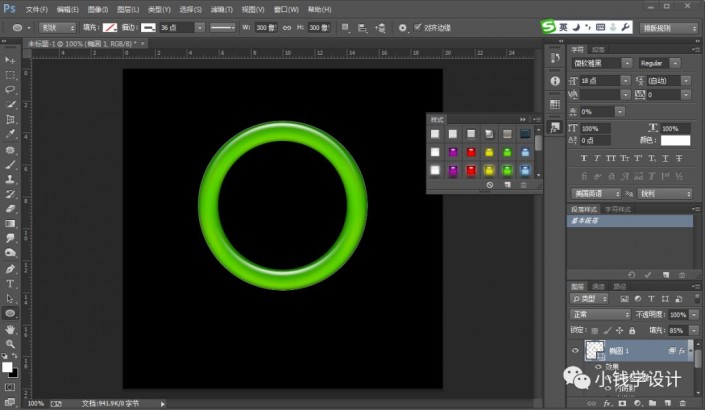Hide the 椭圆 1 layer using eye icon

(x=573, y=351)
